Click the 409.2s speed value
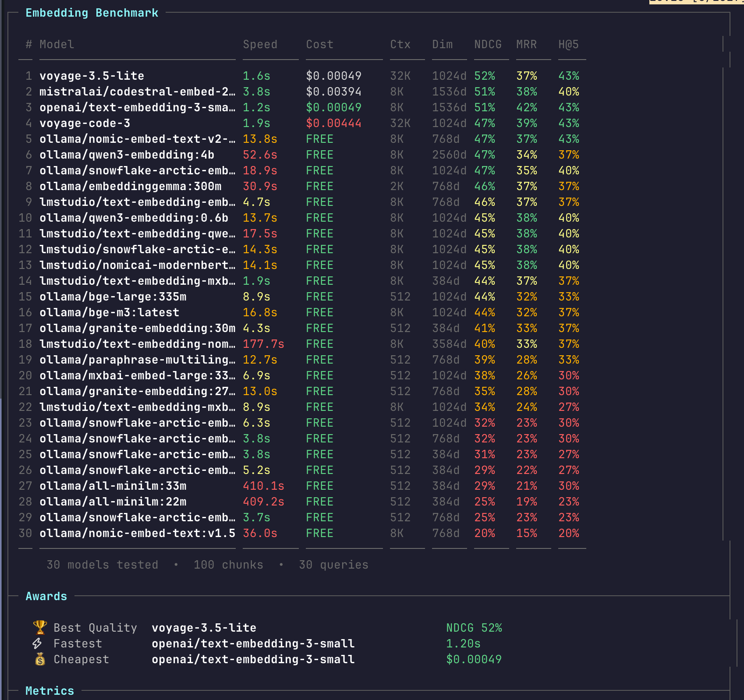Screen dimensions: 744x700 coord(264,502)
